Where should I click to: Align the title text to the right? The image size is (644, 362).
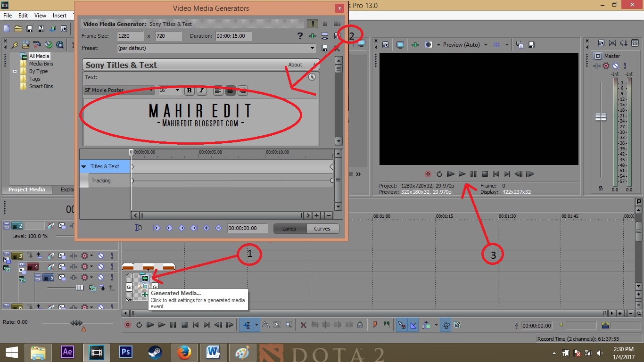click(242, 90)
